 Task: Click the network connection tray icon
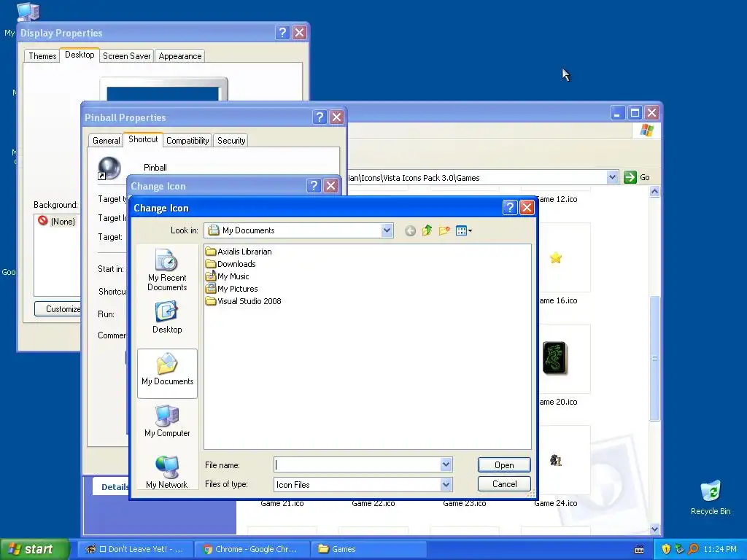pos(680,549)
